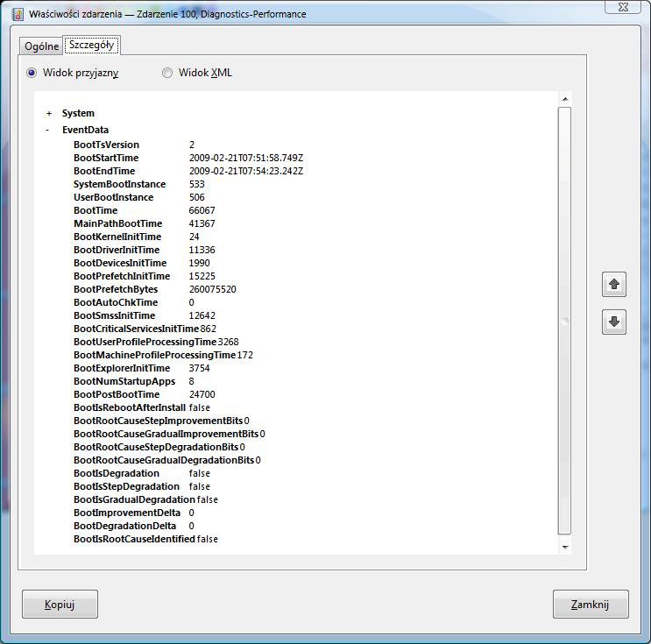Click the Zamknij button

point(591,605)
